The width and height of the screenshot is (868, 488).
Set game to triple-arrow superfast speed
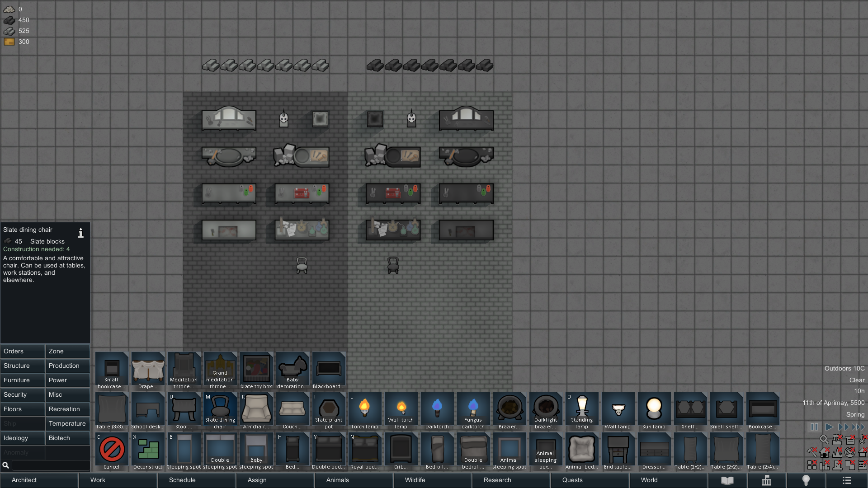(x=858, y=427)
